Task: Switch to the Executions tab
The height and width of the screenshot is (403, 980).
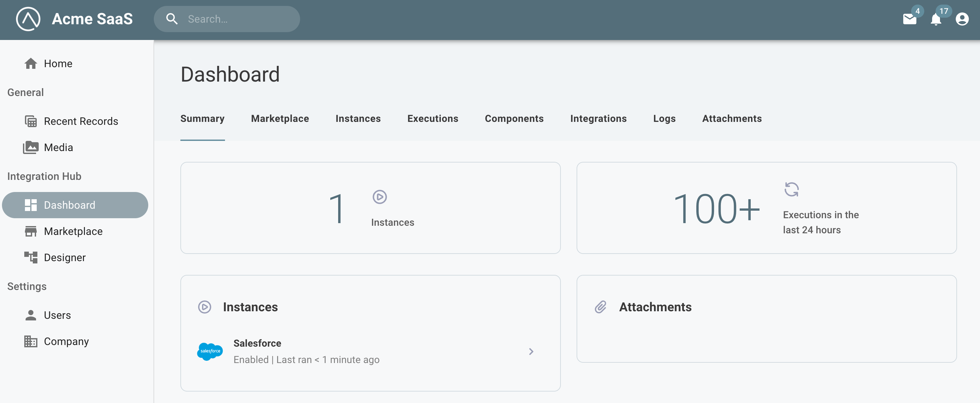Action: tap(433, 119)
